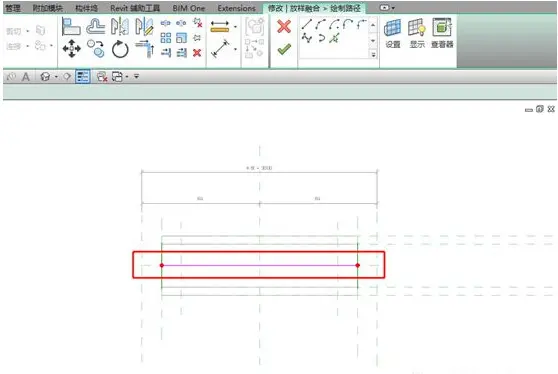This screenshot has height=374, width=558.
Task: Select the Aligned Dimension tool
Action: pos(220,49)
